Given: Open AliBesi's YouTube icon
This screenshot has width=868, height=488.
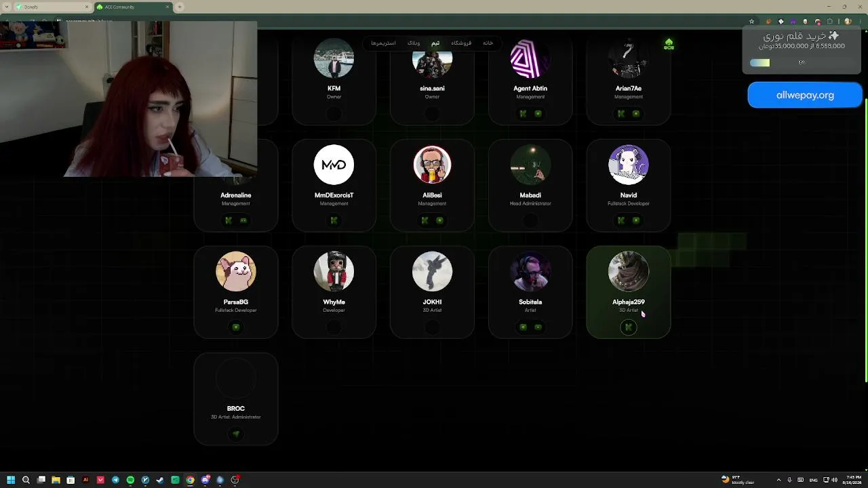Looking at the screenshot, I should (x=439, y=220).
